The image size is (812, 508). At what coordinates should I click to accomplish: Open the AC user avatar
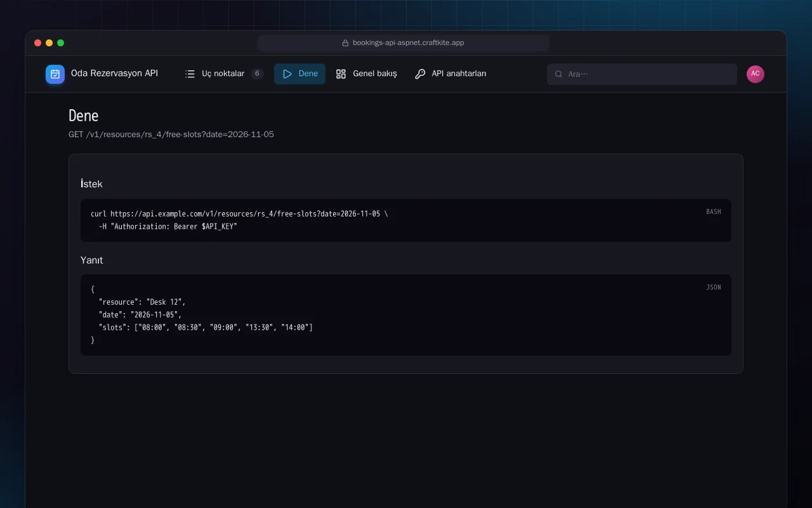(x=756, y=74)
